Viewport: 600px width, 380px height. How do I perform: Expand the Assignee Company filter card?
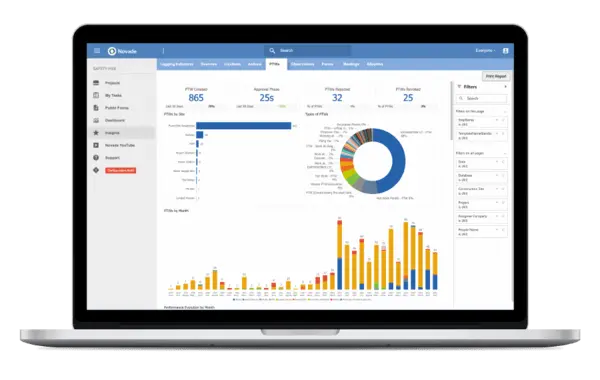pos(497,216)
